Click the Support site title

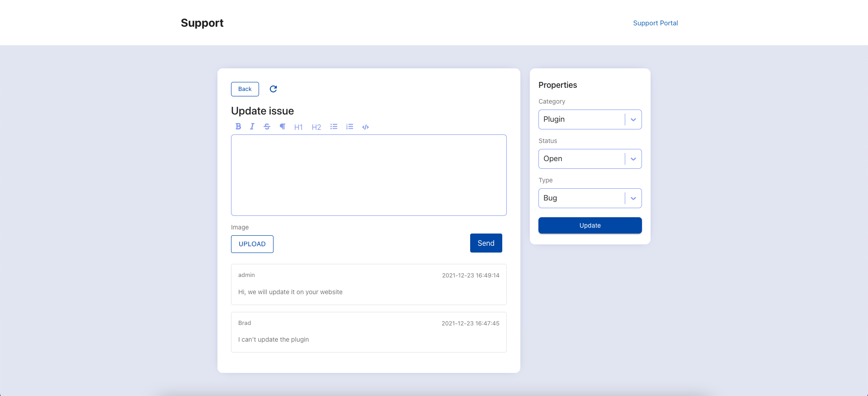[202, 23]
